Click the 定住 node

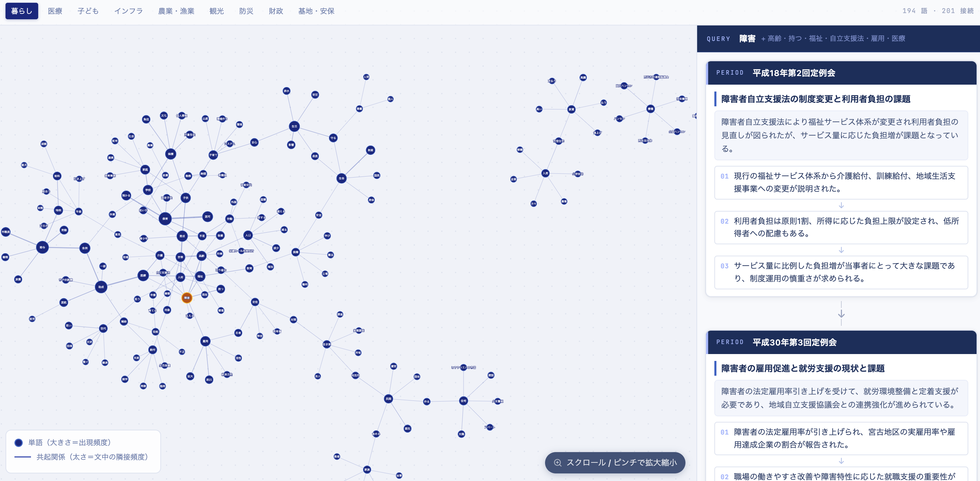[255, 302]
